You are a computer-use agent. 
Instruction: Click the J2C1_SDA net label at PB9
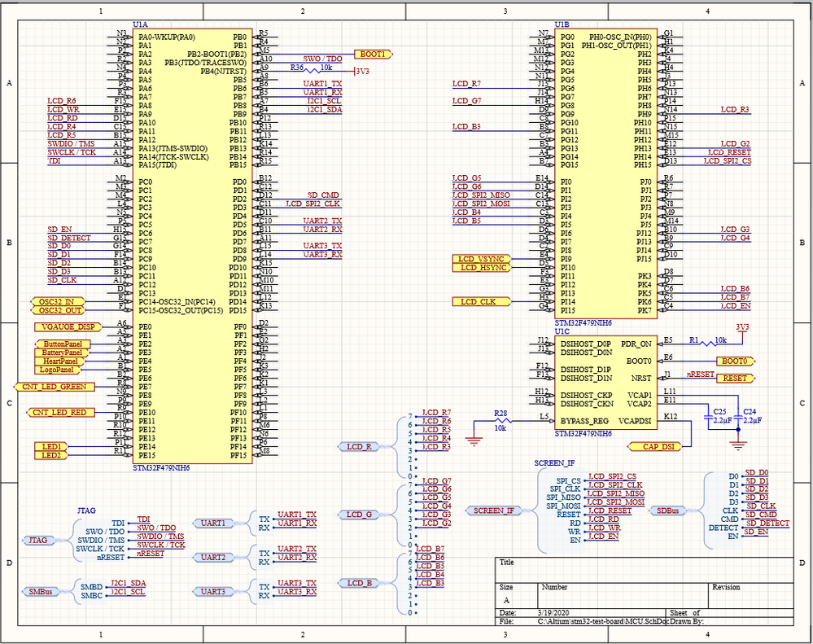point(324,109)
